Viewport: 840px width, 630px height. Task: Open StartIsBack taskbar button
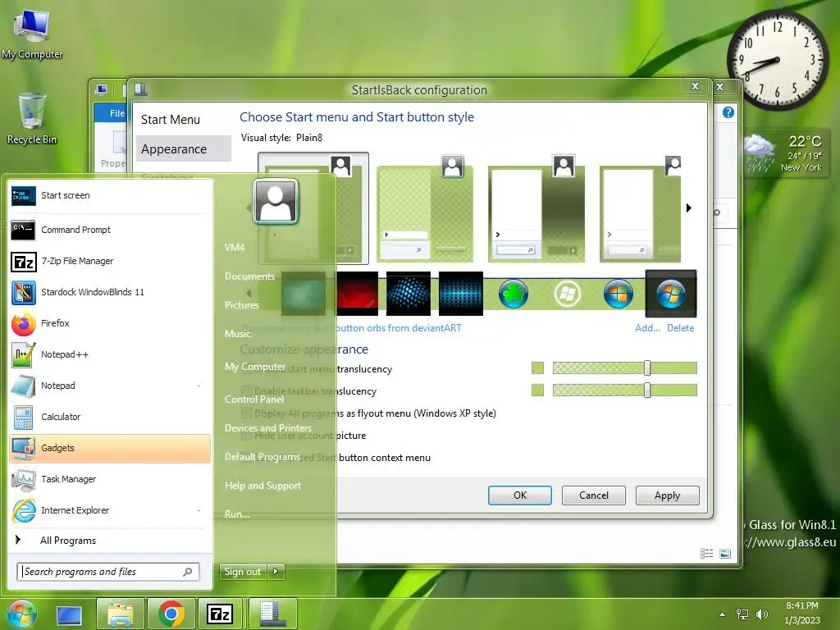click(x=272, y=614)
